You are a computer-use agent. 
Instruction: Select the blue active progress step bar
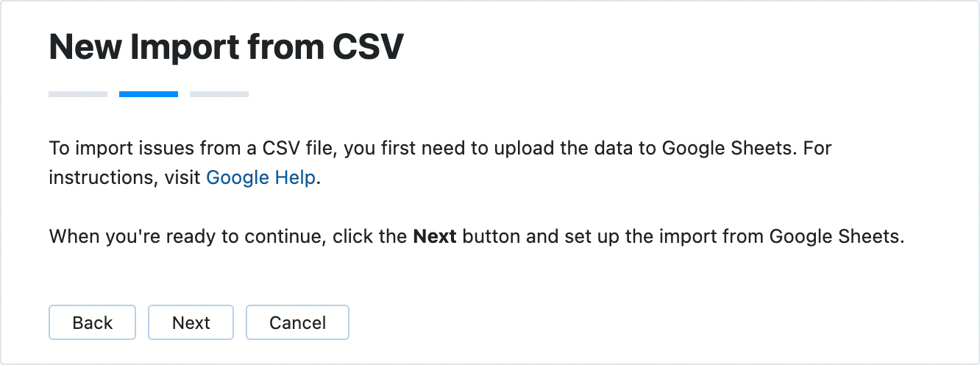click(x=149, y=94)
